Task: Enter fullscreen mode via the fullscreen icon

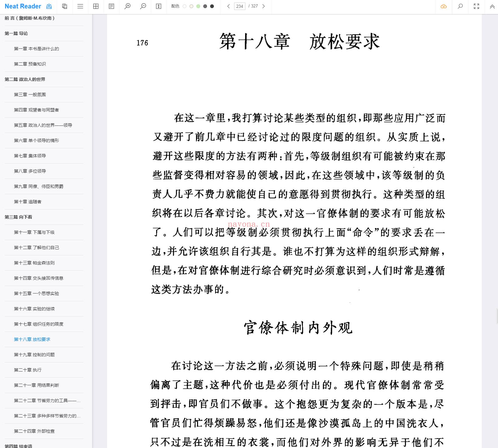Action: click(476, 6)
